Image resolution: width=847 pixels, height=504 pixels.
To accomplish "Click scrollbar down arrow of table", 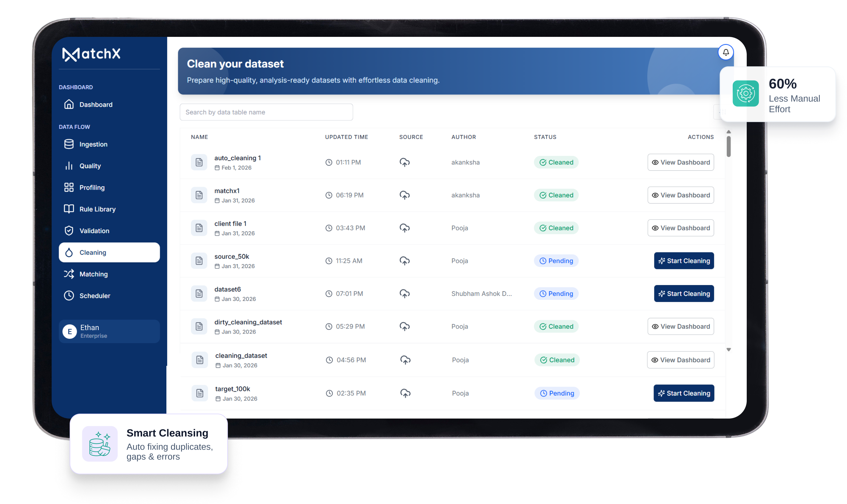I will [x=728, y=349].
